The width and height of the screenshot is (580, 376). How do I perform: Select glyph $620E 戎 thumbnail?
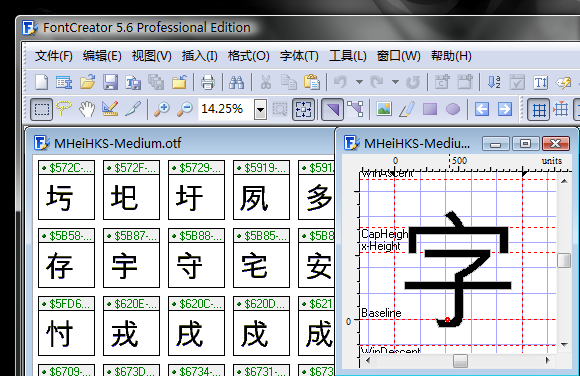pos(131,326)
